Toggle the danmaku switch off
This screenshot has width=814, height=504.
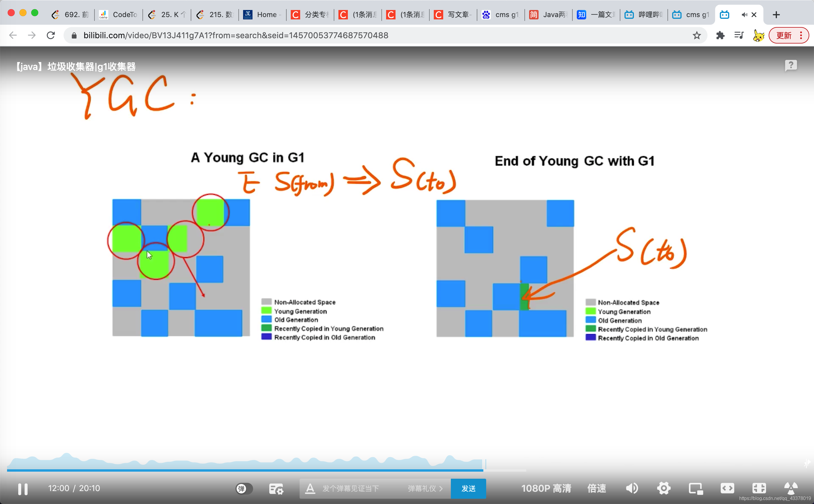click(x=244, y=489)
